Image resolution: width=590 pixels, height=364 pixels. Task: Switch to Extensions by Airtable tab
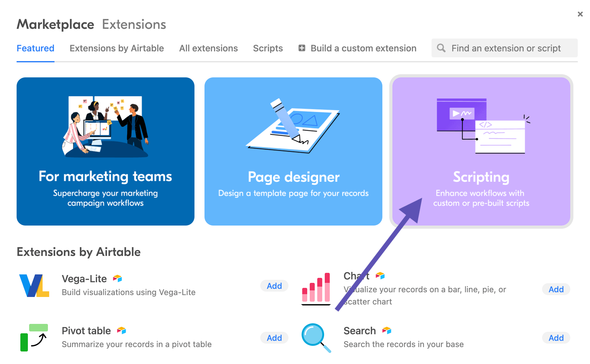[116, 48]
